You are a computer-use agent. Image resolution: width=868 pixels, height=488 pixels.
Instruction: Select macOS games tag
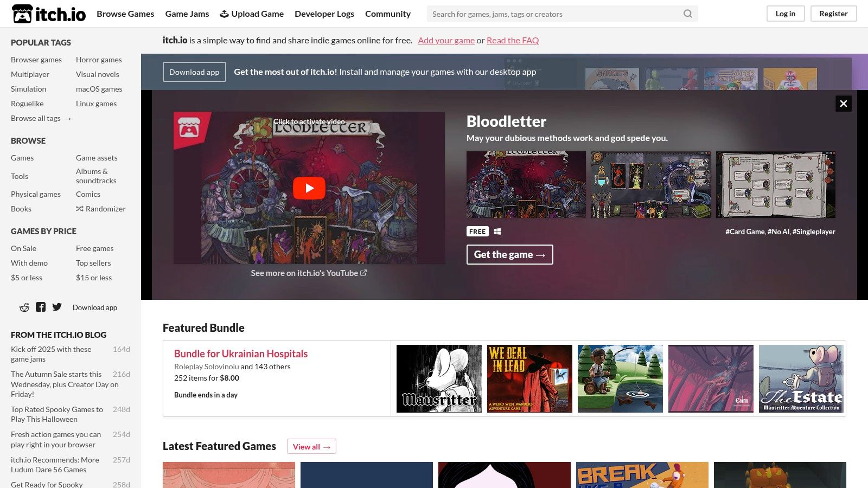99,89
